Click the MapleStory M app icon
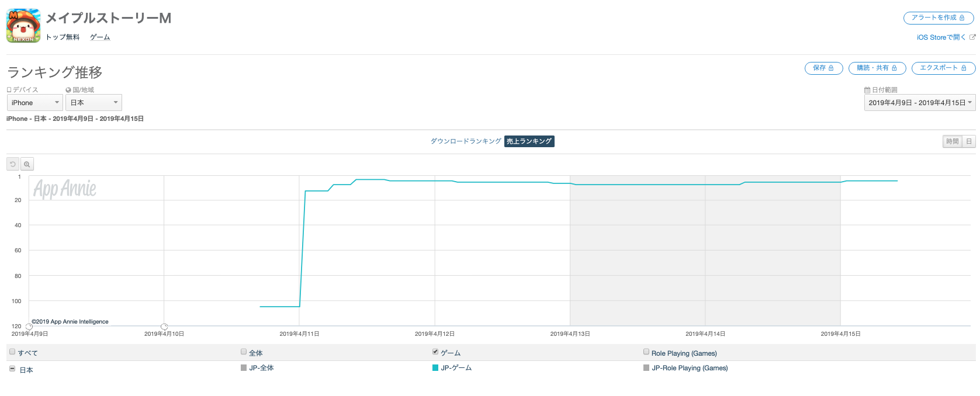Viewport: 980px width, 396px height. [x=23, y=26]
